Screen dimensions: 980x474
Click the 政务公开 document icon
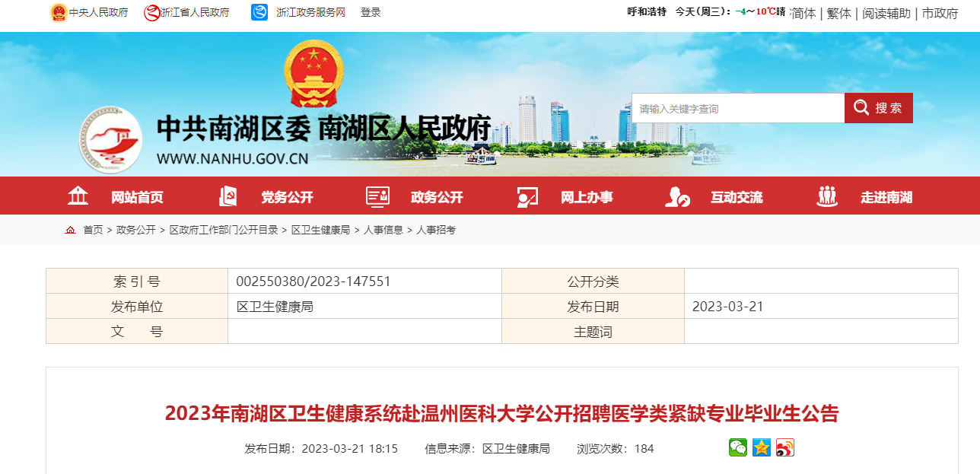(x=377, y=196)
